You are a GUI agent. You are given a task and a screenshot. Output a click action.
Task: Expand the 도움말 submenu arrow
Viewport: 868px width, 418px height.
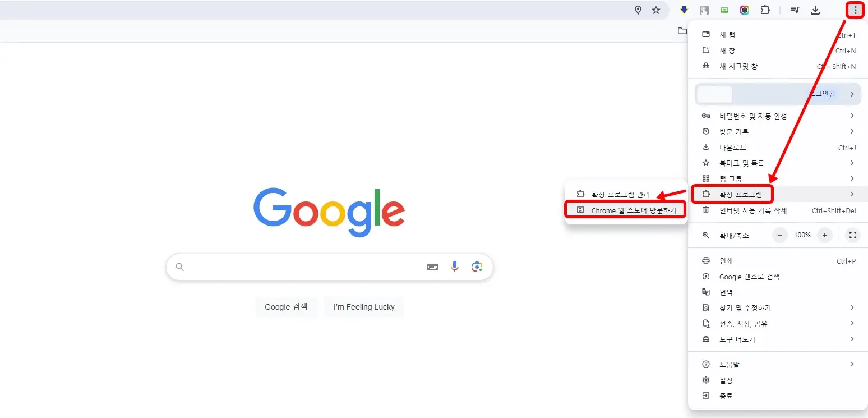point(852,364)
